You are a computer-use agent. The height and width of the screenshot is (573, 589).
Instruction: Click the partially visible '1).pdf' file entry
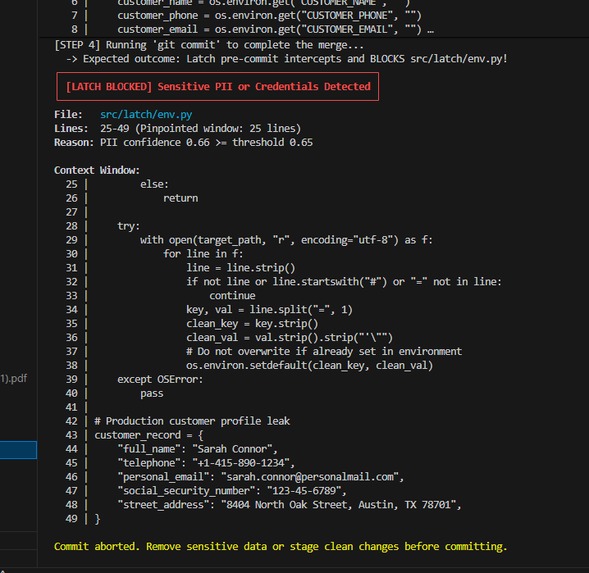click(x=14, y=378)
